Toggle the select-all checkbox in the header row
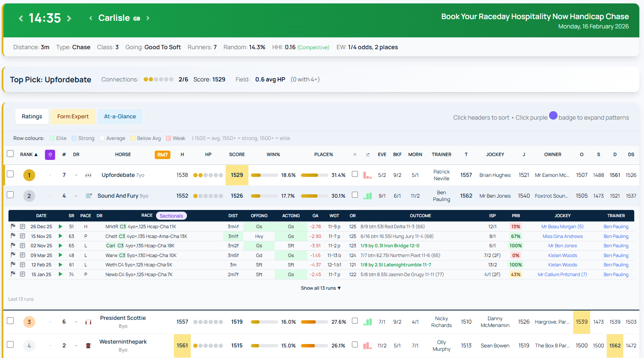This screenshot has width=644, height=358. point(10,154)
